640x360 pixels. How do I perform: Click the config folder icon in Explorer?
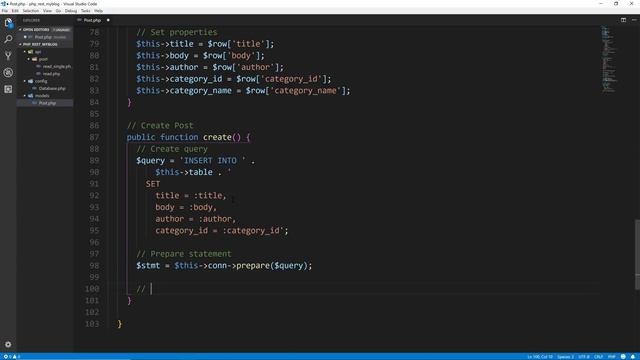[30, 81]
